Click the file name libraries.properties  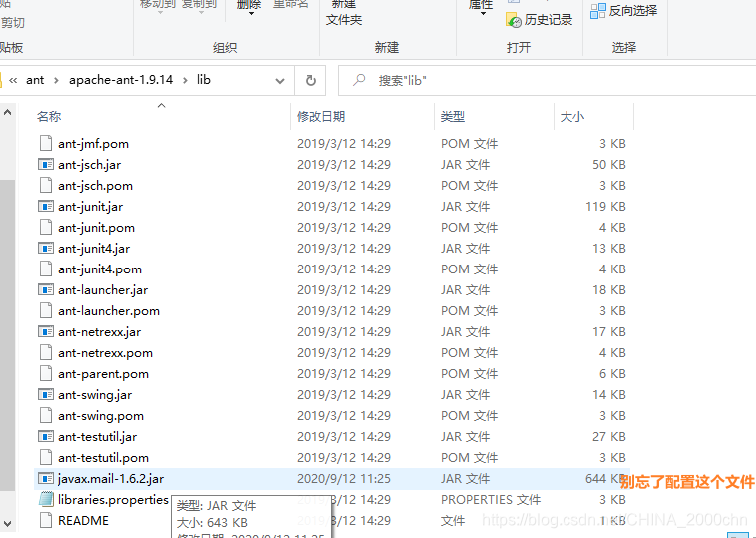point(113,499)
